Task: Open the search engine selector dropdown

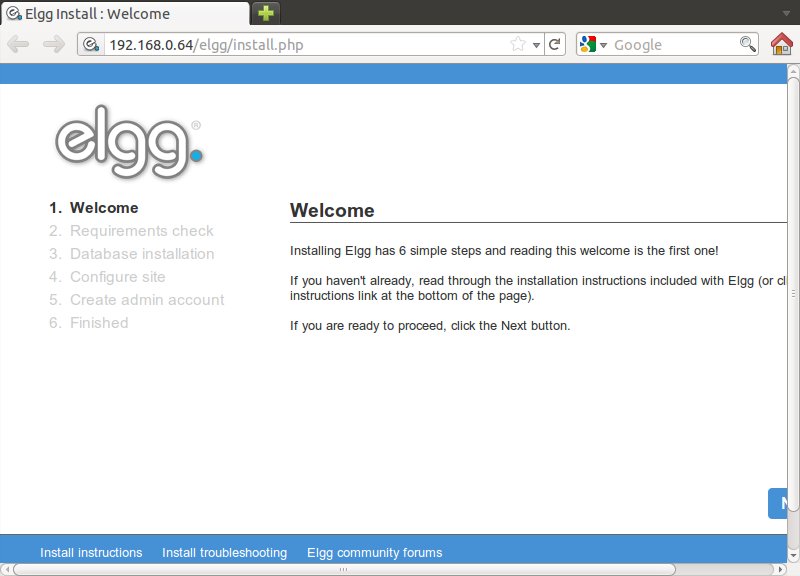Action: (x=604, y=45)
